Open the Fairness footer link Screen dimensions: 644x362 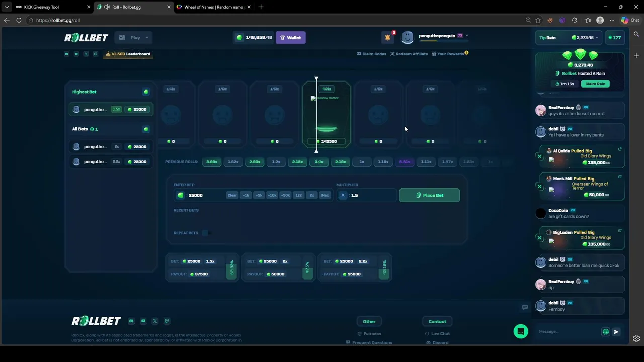pos(369,333)
